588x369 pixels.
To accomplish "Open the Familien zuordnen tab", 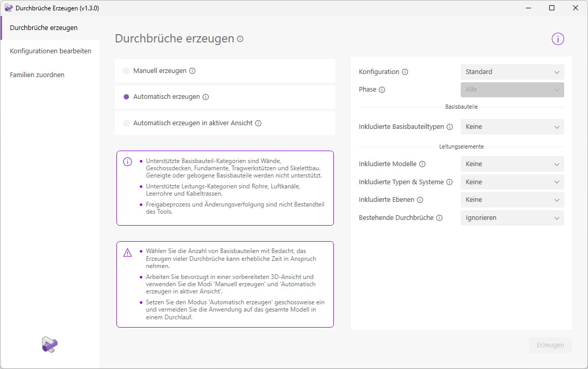I will (x=37, y=75).
